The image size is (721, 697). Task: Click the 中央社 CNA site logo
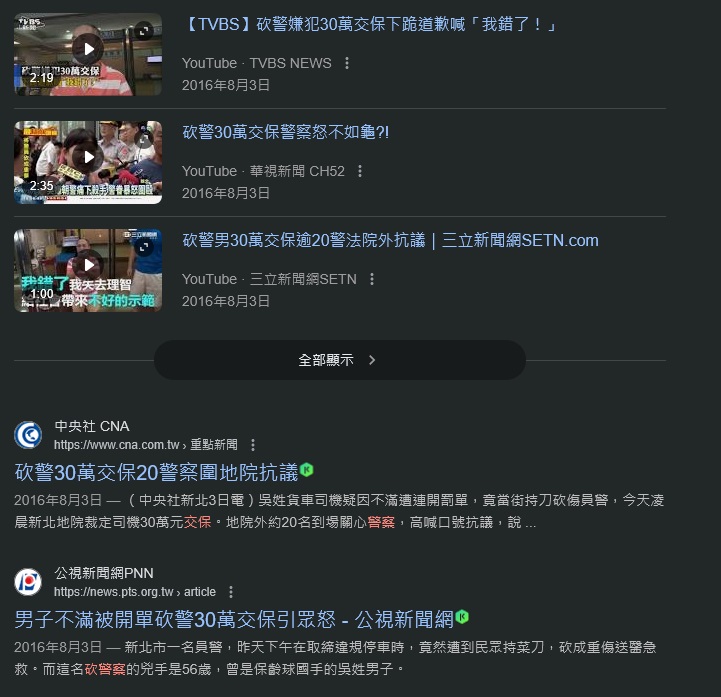click(x=28, y=435)
